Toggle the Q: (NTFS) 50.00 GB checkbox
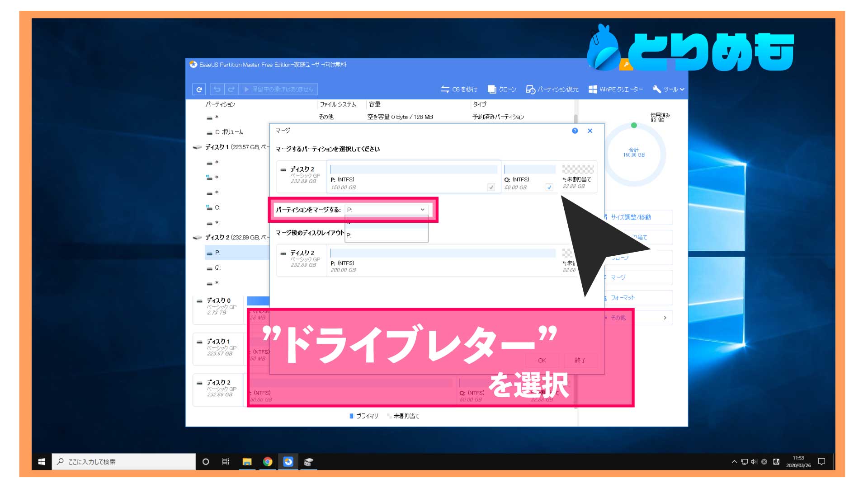Image resolution: width=868 pixels, height=488 pixels. [x=549, y=187]
